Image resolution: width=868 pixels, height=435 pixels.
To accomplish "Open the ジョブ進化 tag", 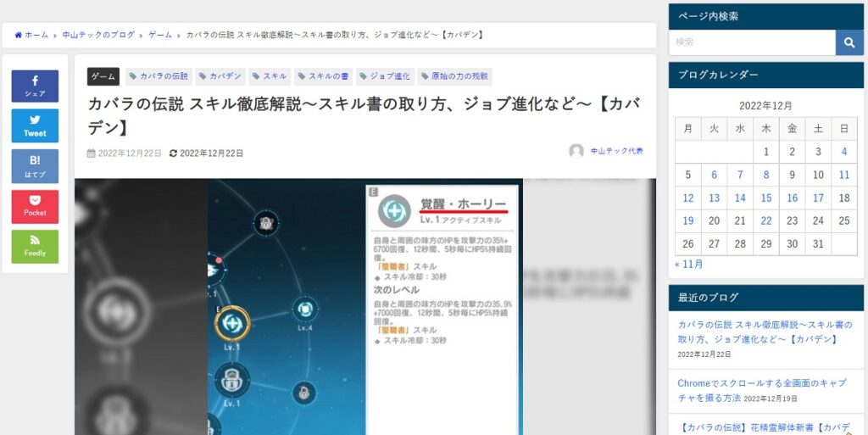I will [x=385, y=76].
